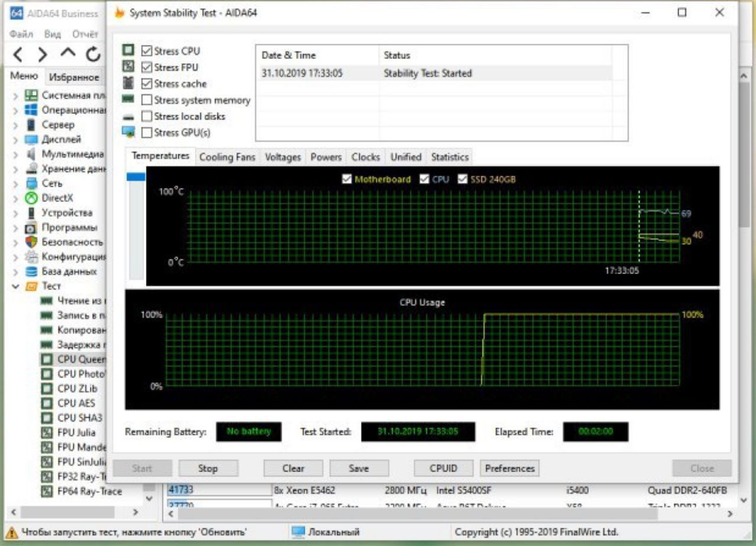756x546 pixels.
Task: Expand the Операционная система tree node
Action: click(15, 110)
